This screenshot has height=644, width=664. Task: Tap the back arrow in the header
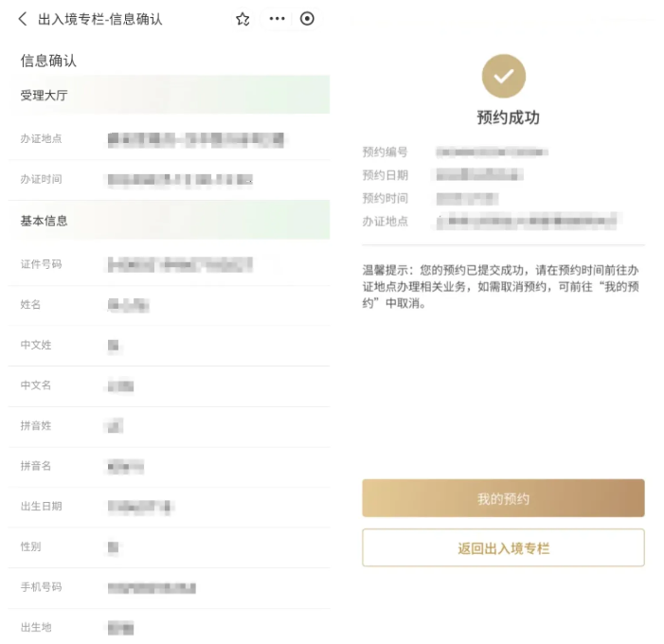point(23,19)
